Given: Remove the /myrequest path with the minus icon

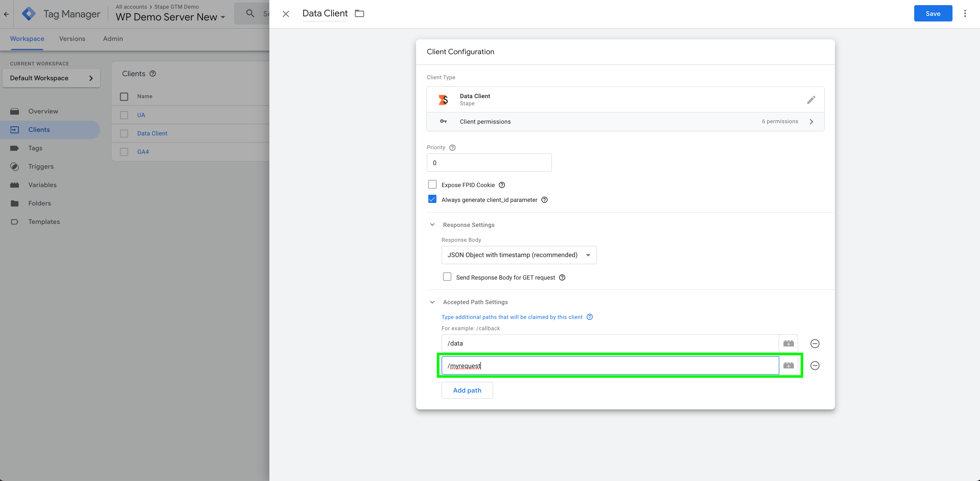Looking at the screenshot, I should click(x=815, y=365).
